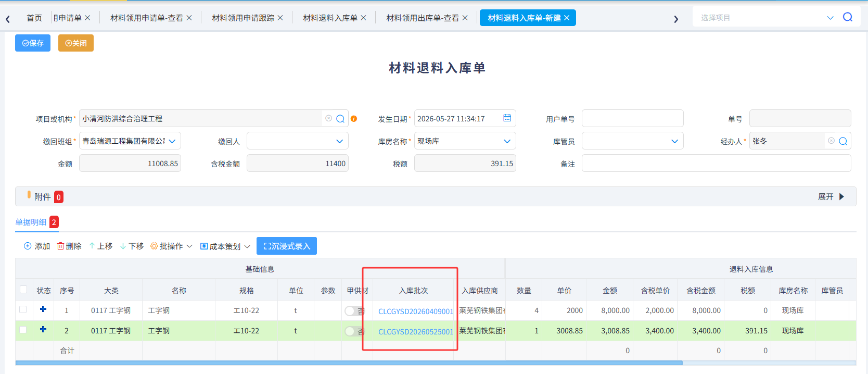Viewport: 868px width, 374px height.
Task: Click the 用户单号 input field
Action: coord(633,118)
